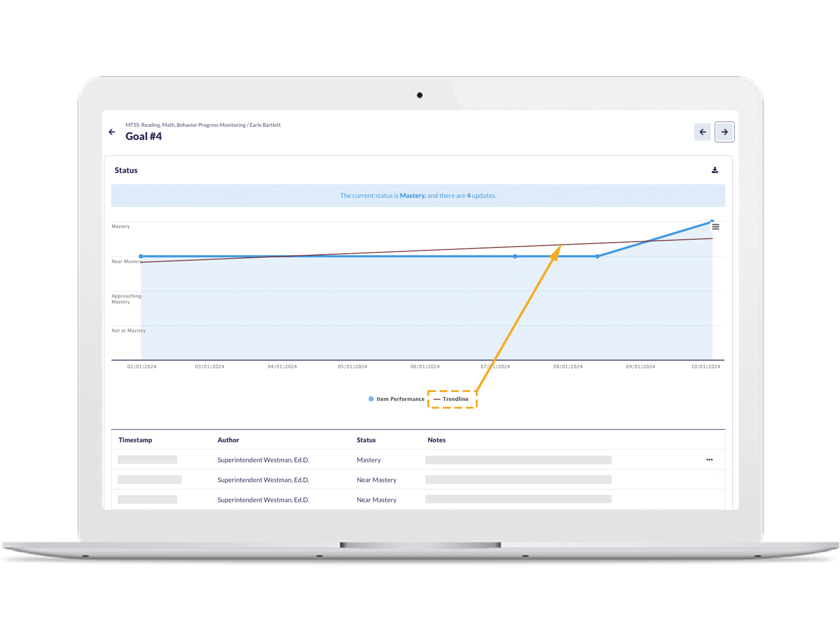
Task: Sort table by Timestamp column header
Action: coord(135,440)
